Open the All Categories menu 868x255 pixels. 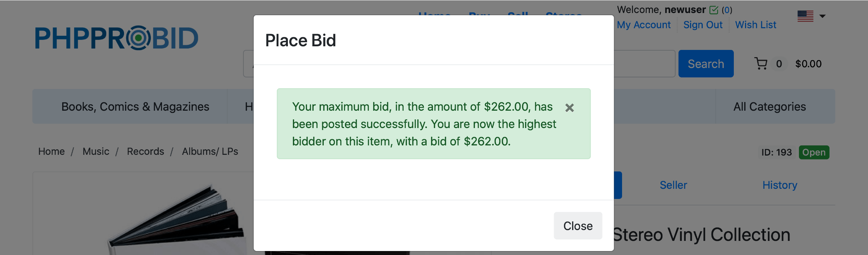(769, 107)
